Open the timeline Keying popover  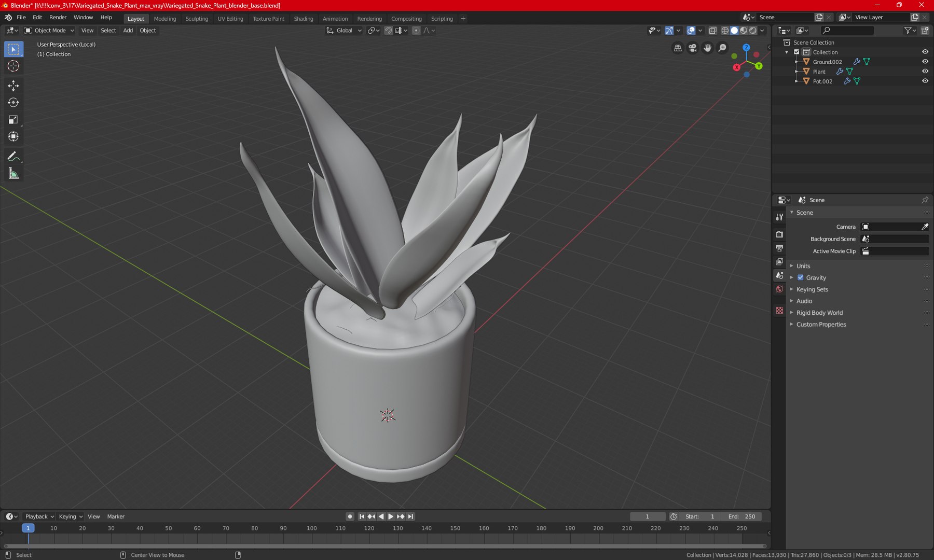coord(71,516)
